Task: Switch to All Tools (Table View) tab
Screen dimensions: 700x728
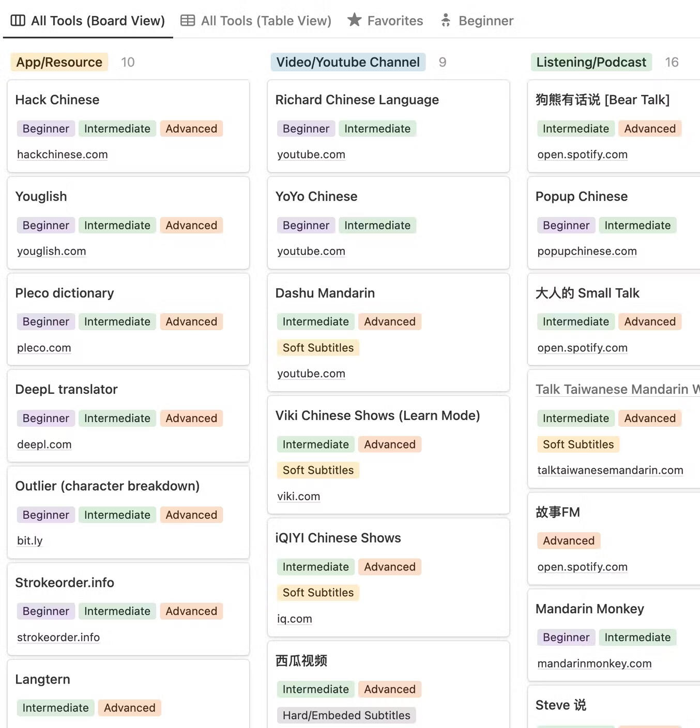Action: coord(266,21)
